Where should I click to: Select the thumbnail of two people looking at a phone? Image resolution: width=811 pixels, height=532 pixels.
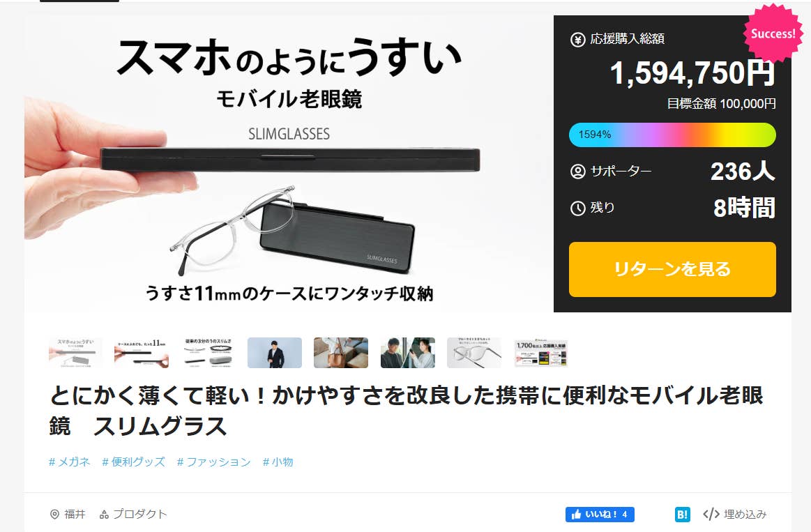pos(407,353)
